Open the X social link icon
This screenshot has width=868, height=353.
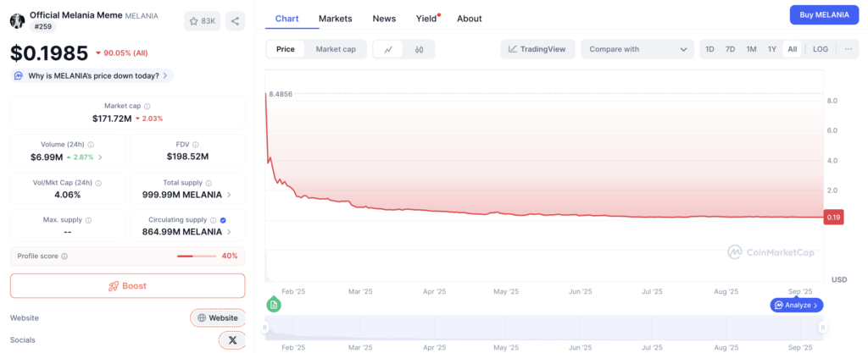232,340
